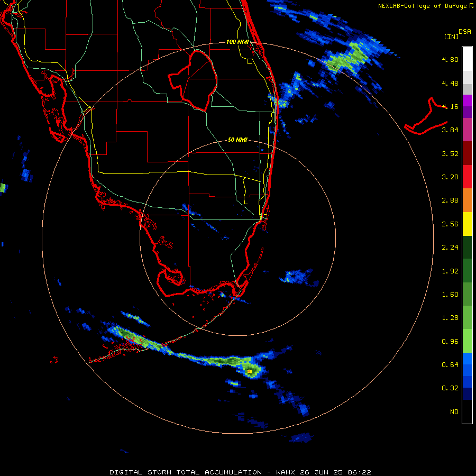Click the [IN] units label
This screenshot has height=476, width=476.
click(452, 36)
